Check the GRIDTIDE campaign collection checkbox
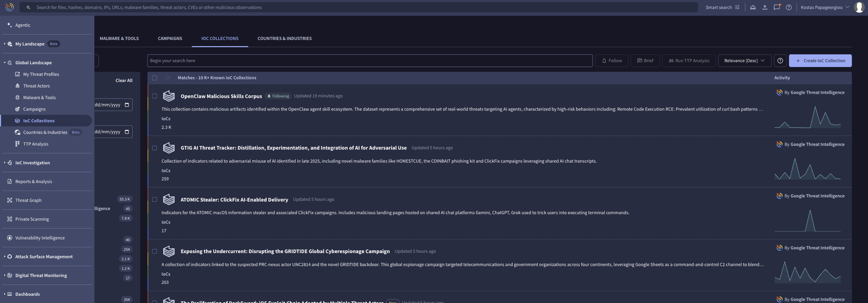This screenshot has height=303, width=868. tap(155, 251)
